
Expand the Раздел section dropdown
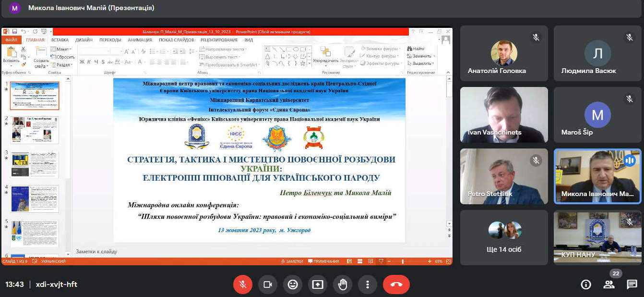click(63, 65)
